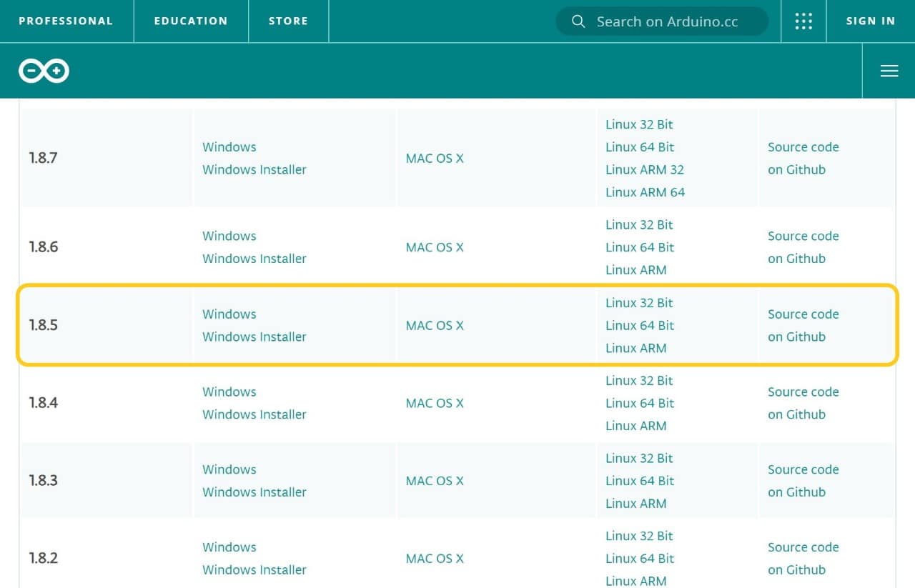This screenshot has width=915, height=588.
Task: Download MAC OS X build of 1.8.6
Action: pos(435,247)
